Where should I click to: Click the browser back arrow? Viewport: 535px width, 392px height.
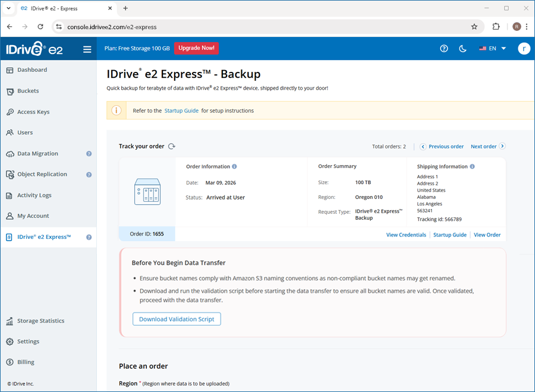tap(10, 27)
